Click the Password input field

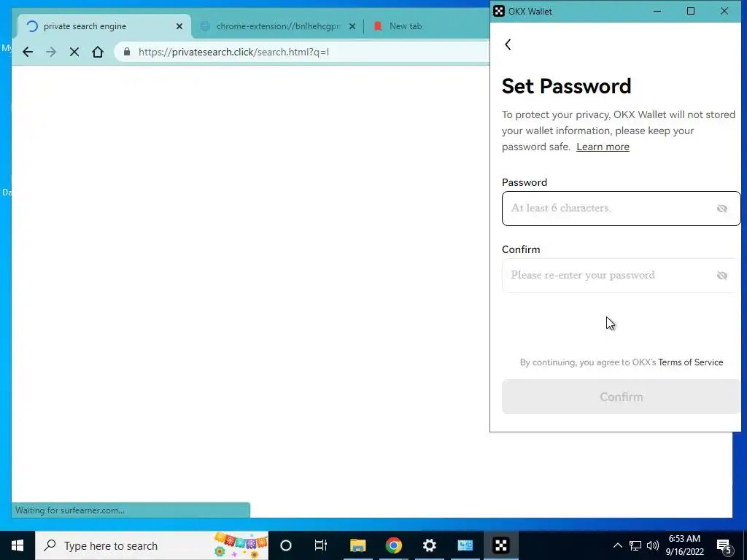coord(621,209)
